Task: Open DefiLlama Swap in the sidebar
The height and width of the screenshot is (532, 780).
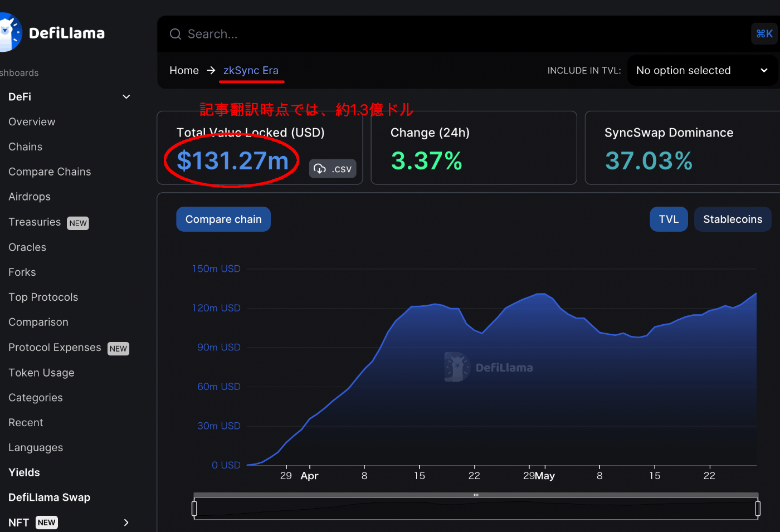Action: coord(49,497)
